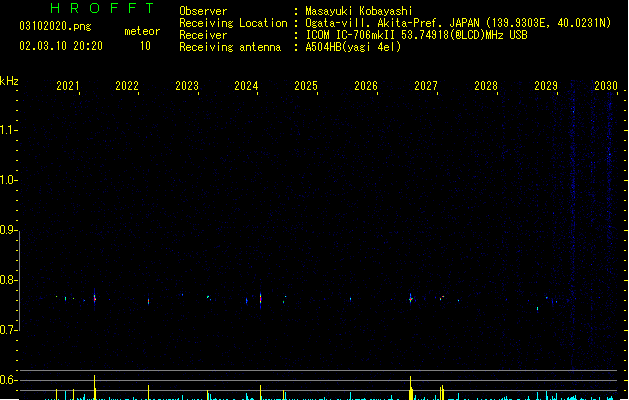
Task: Click the 2021 time axis marker
Action: [x=67, y=85]
